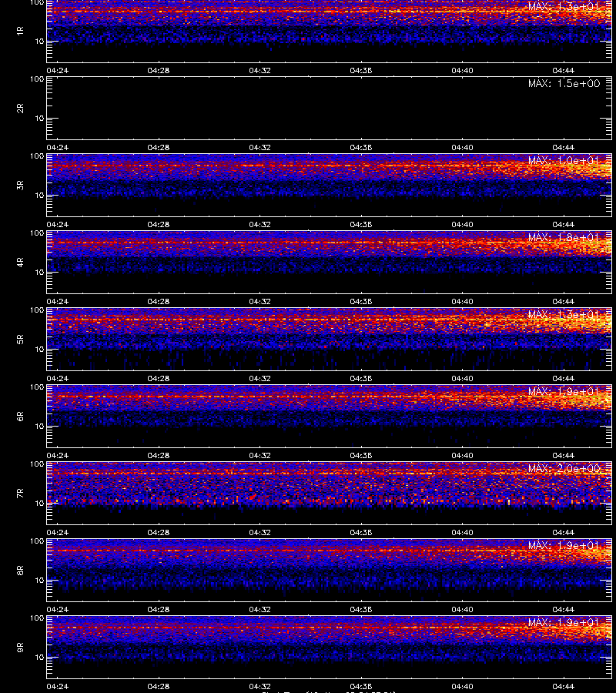Click the 8R panel axis label
This screenshot has height=693, width=616.
20,570
